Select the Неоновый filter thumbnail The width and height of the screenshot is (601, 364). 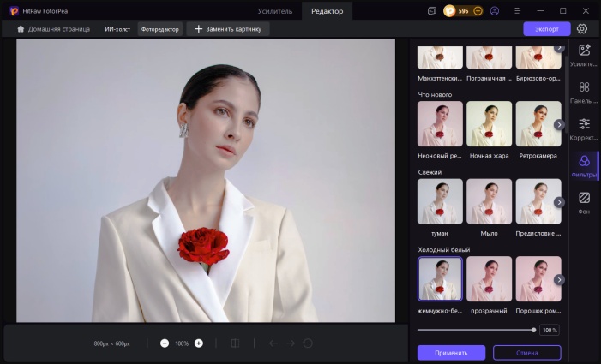440,124
